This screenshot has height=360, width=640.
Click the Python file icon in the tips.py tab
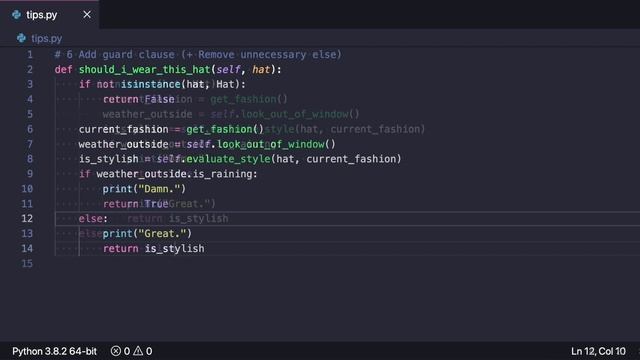(x=16, y=15)
